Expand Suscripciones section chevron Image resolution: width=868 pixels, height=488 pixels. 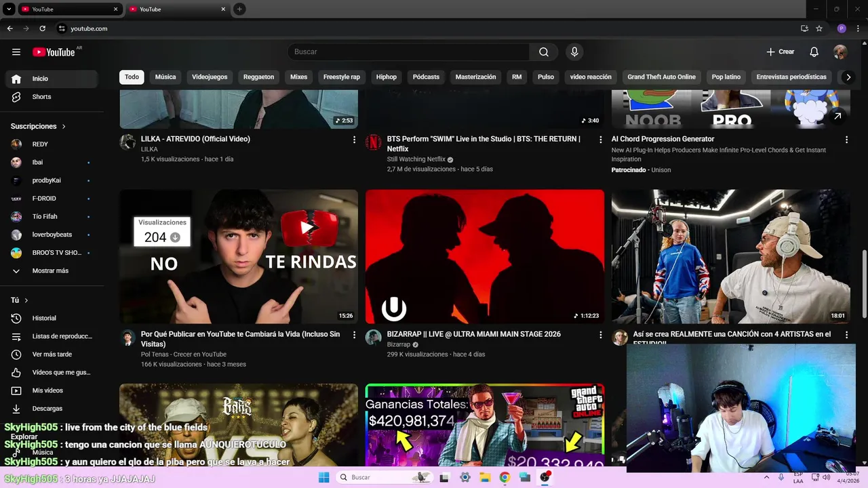[64, 127]
